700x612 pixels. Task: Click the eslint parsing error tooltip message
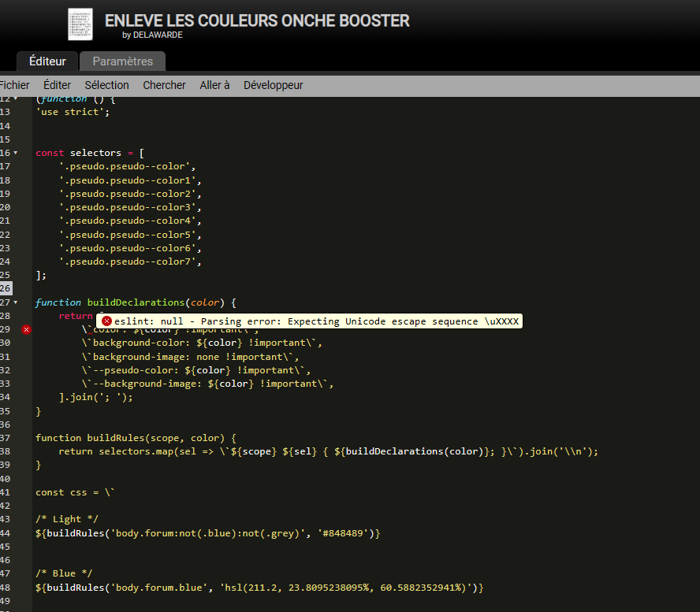coord(316,321)
